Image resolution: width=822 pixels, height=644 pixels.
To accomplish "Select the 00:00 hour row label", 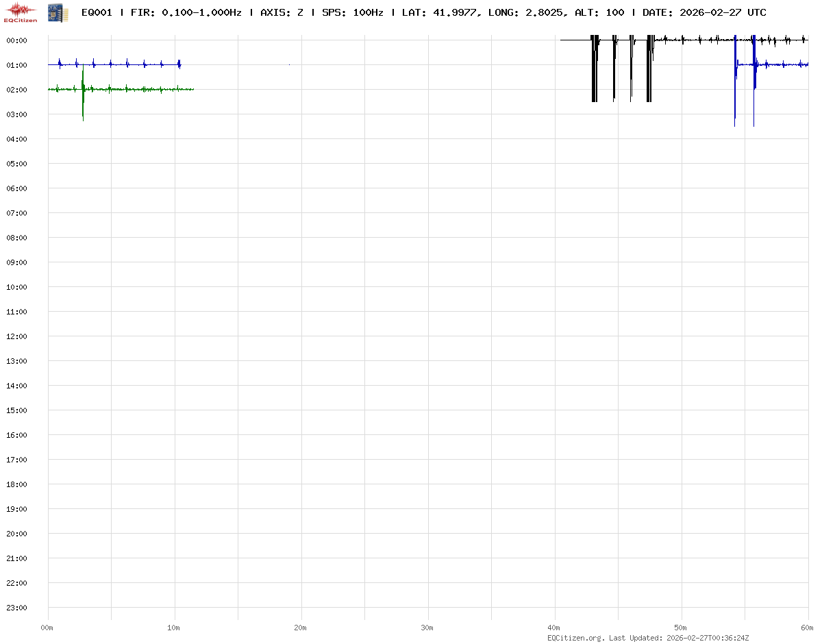I will tap(16, 40).
